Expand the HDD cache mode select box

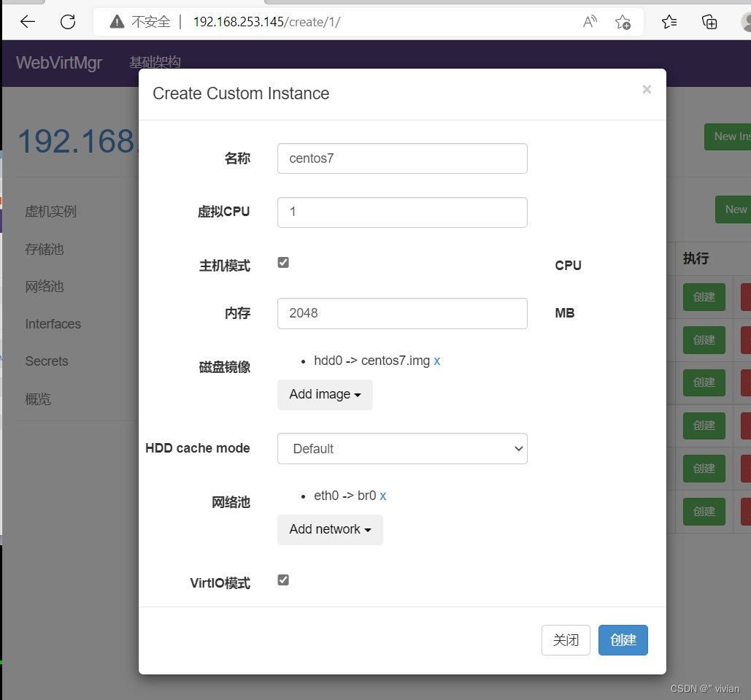402,448
